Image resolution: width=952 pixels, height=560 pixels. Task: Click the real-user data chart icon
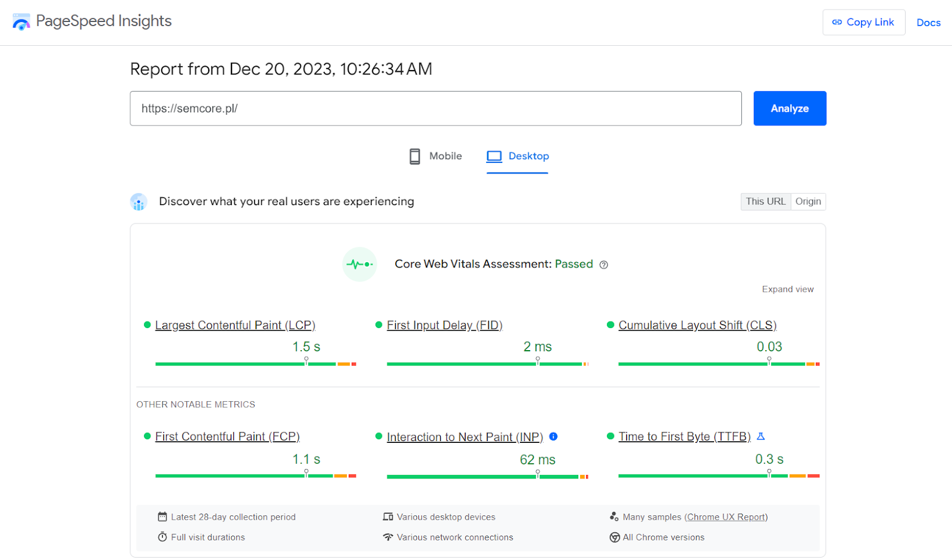click(x=139, y=202)
